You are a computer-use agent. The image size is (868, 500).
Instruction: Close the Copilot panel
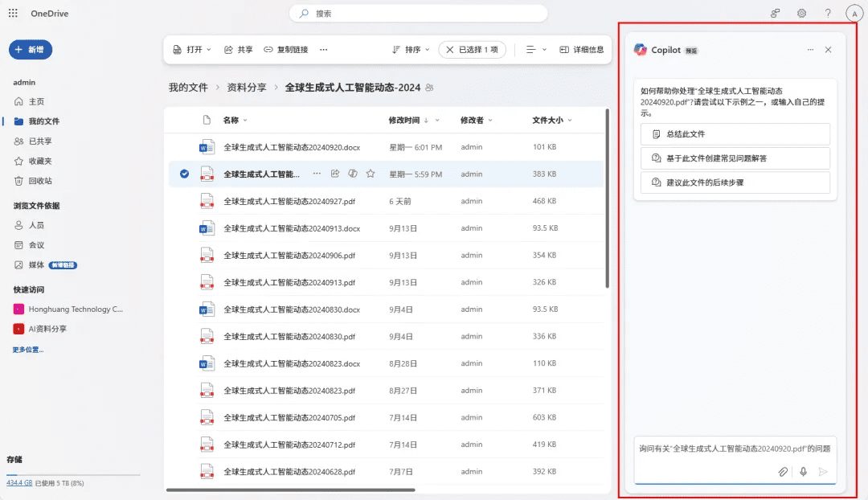[828, 50]
